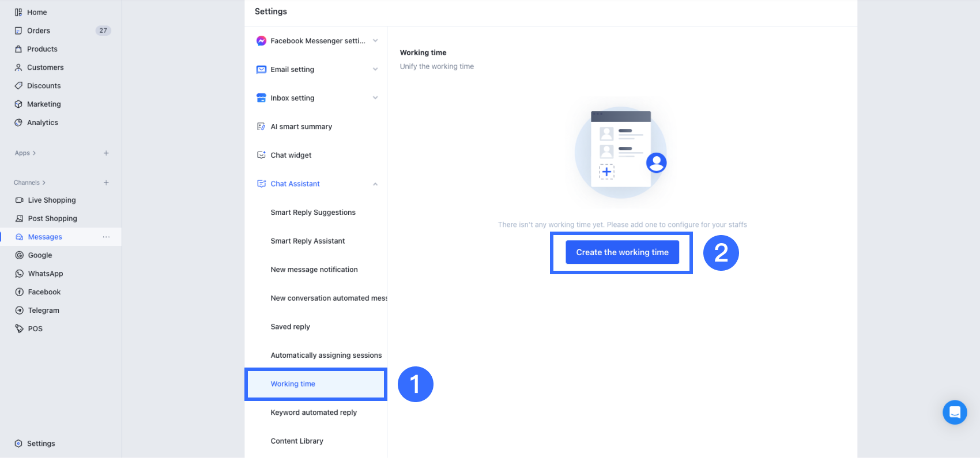
Task: Click the Facebook Messenger settings icon
Action: (x=261, y=41)
